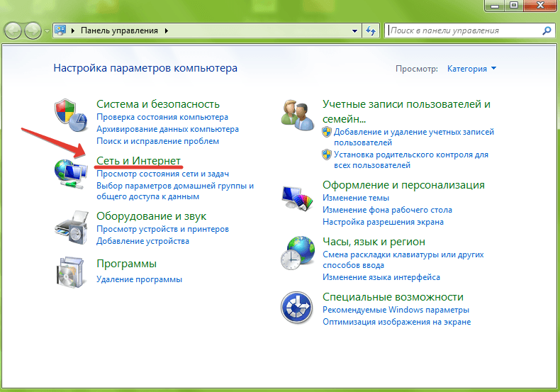Click Добавление и удаление учетных записей link
Image resolution: width=560 pixels, height=392 pixels.
click(413, 137)
